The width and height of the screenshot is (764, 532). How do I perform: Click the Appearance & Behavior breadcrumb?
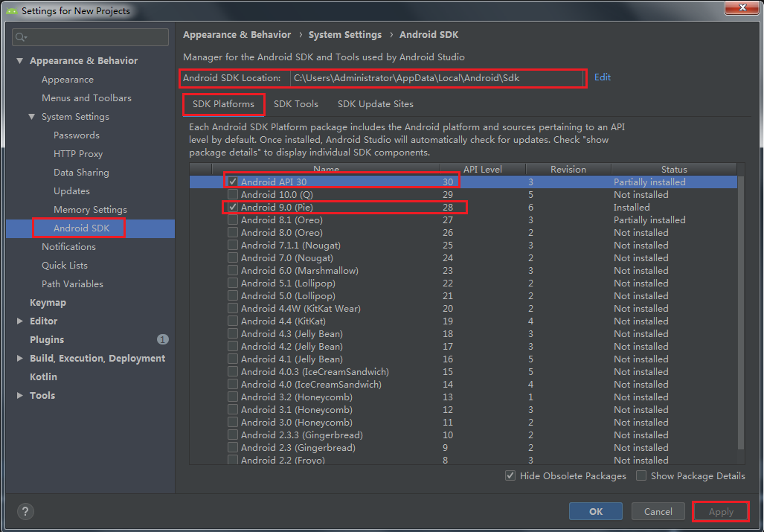(237, 34)
